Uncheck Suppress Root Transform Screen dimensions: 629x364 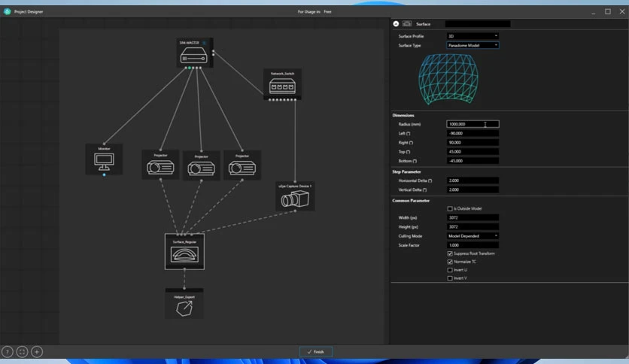[450, 253]
